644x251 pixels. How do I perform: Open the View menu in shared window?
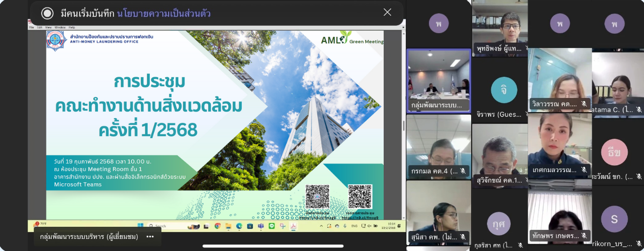48,27
